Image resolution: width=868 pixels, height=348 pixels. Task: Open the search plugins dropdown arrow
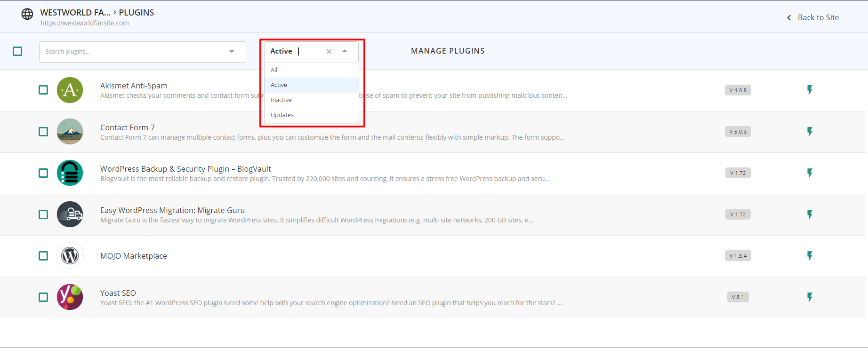click(x=232, y=51)
